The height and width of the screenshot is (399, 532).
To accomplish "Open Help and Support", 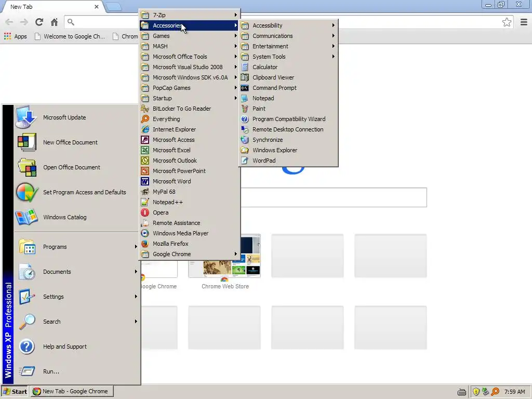I will (x=76, y=347).
